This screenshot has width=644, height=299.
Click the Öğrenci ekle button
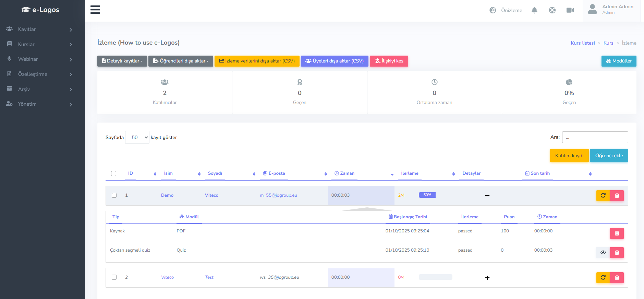coord(609,156)
